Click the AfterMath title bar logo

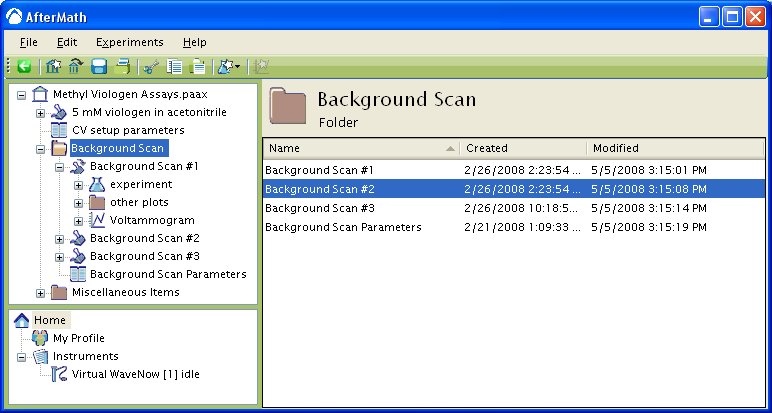pyautogui.click(x=14, y=17)
